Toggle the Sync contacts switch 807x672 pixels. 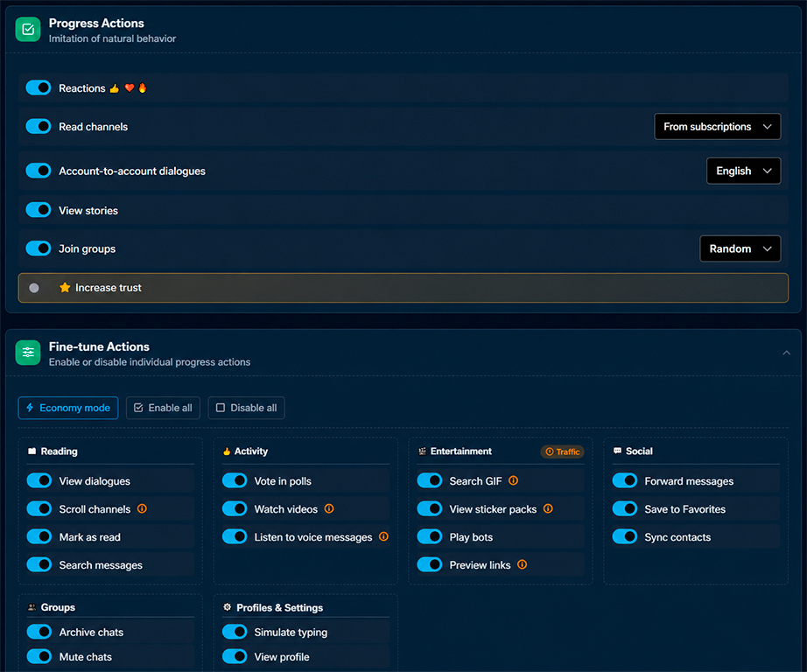coord(625,536)
